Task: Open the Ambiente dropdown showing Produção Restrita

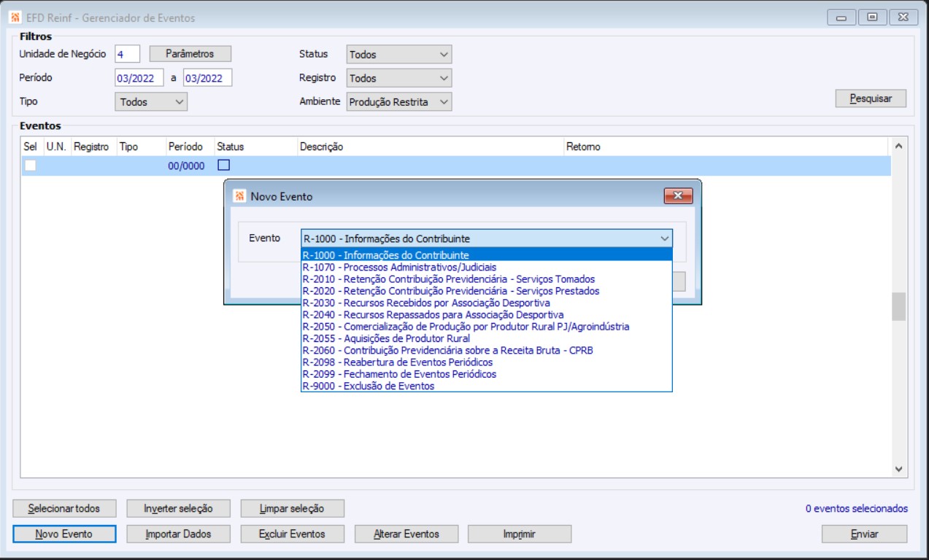Action: point(399,102)
